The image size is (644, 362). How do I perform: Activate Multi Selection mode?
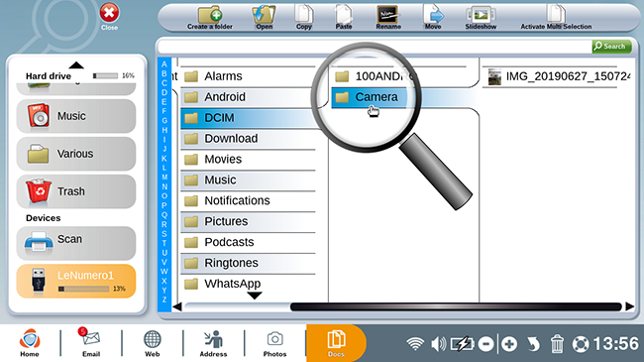tap(556, 18)
